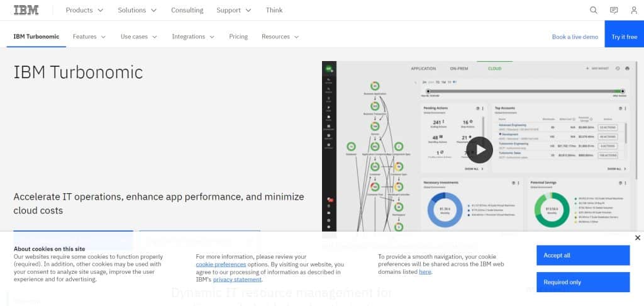The height and width of the screenshot is (306, 644).
Task: Open the cookie preferences link
Action: [221, 264]
